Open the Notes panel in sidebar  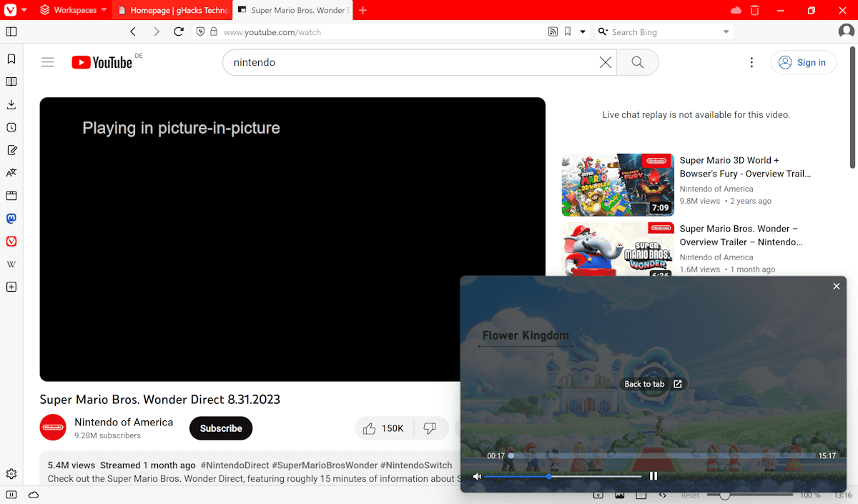(x=11, y=150)
